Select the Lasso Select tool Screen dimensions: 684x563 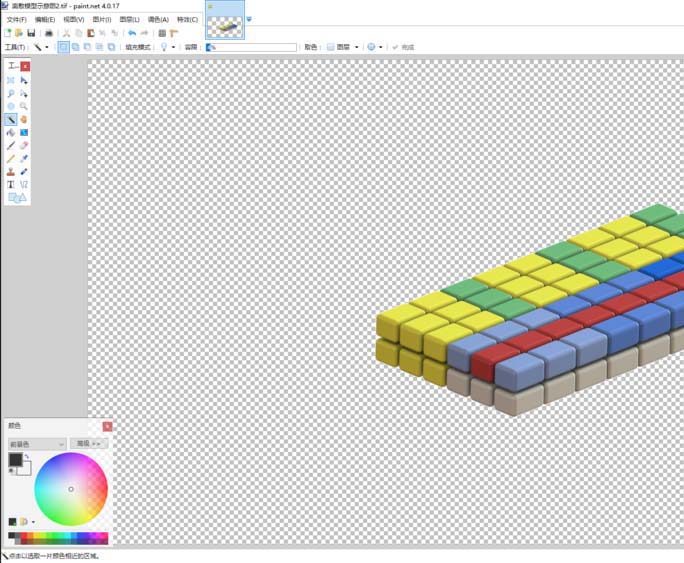pos(11,93)
